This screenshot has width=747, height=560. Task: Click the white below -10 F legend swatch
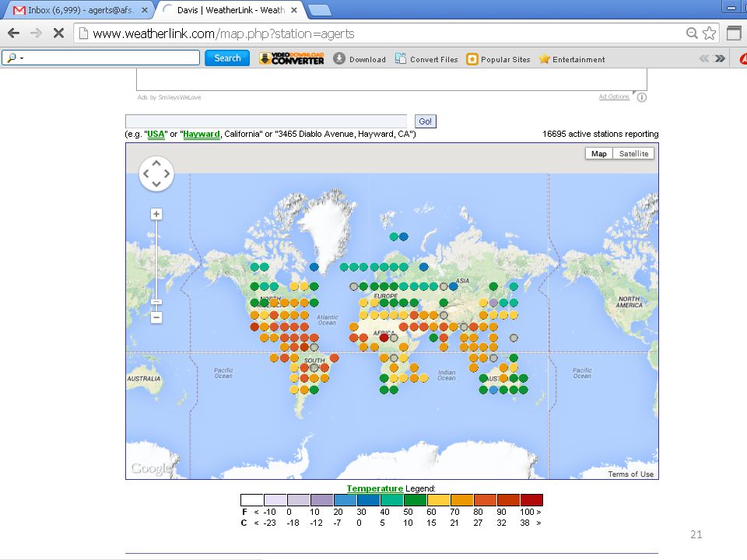(x=252, y=500)
